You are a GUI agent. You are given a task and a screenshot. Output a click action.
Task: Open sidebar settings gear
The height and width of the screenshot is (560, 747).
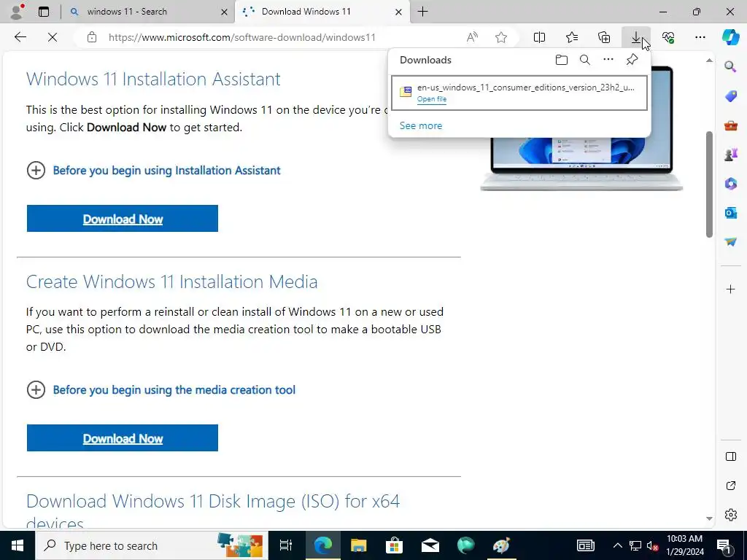[730, 515]
